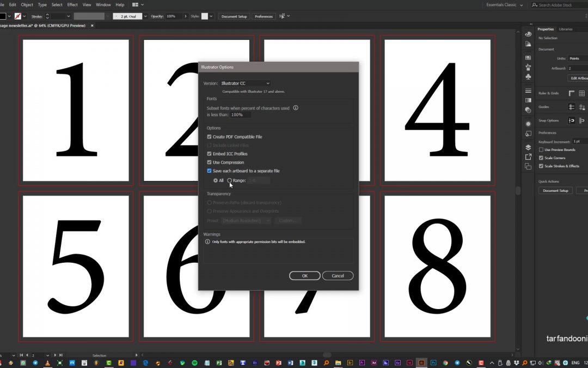The image size is (588, 368).
Task: Click the Show Rulers icon
Action: (572, 93)
